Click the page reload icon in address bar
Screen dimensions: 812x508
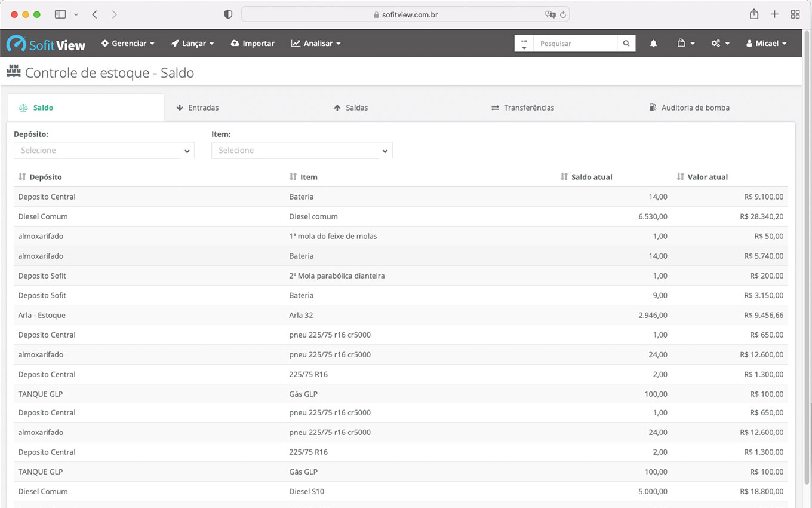(562, 14)
